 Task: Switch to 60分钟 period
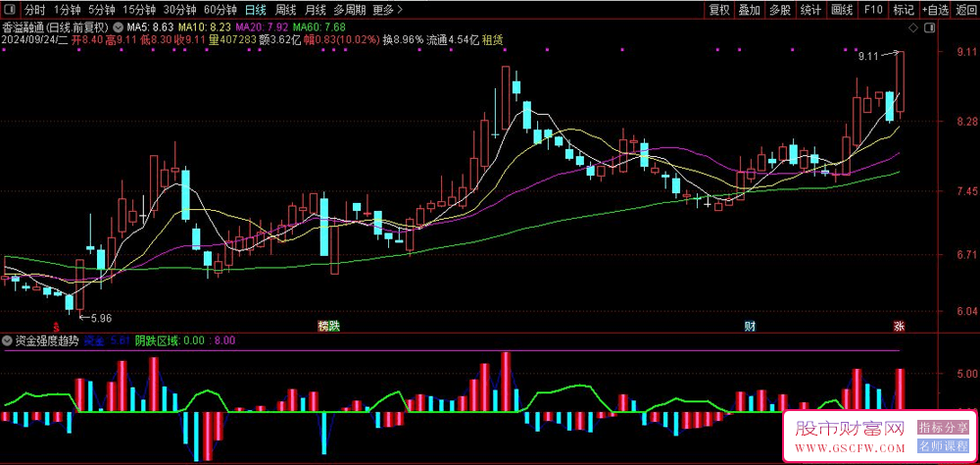coord(220,10)
